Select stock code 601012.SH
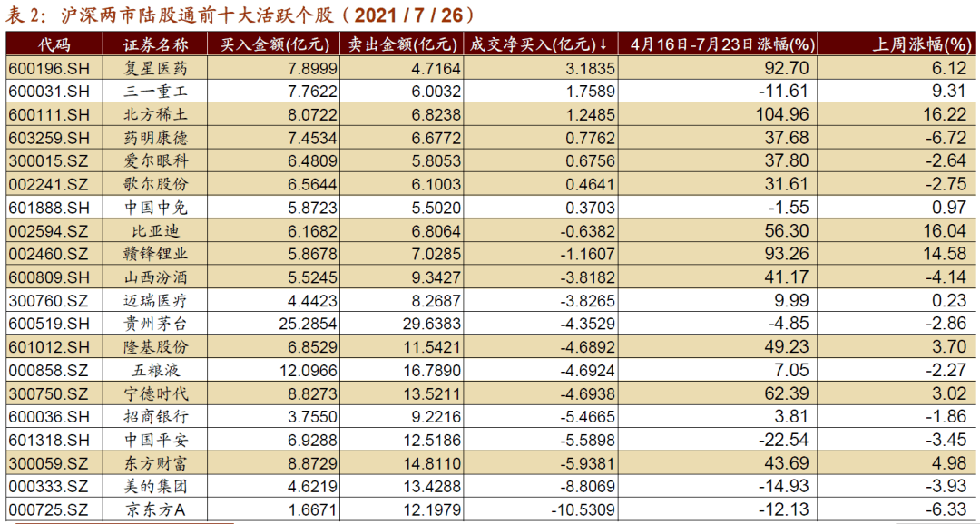The image size is (980, 524). tap(50, 347)
